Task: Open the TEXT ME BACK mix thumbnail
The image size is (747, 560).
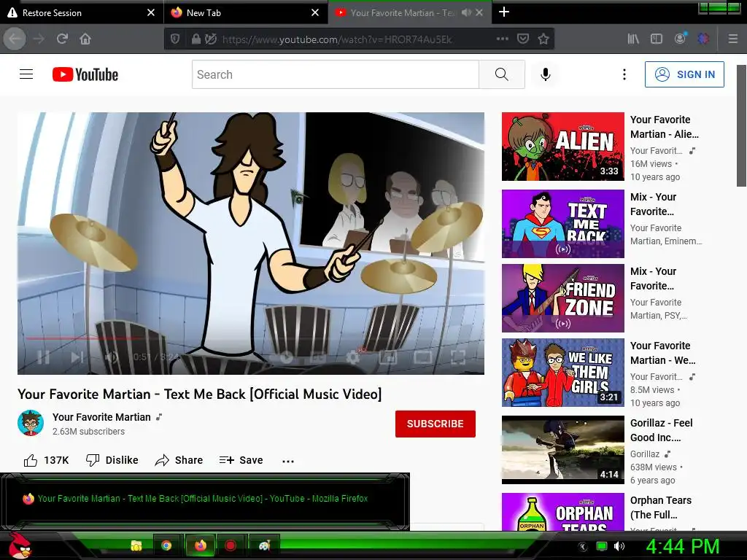Action: (x=562, y=224)
